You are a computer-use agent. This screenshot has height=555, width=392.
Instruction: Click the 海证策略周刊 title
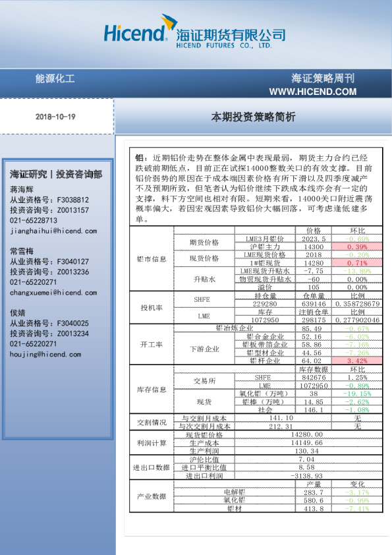pyautogui.click(x=323, y=78)
